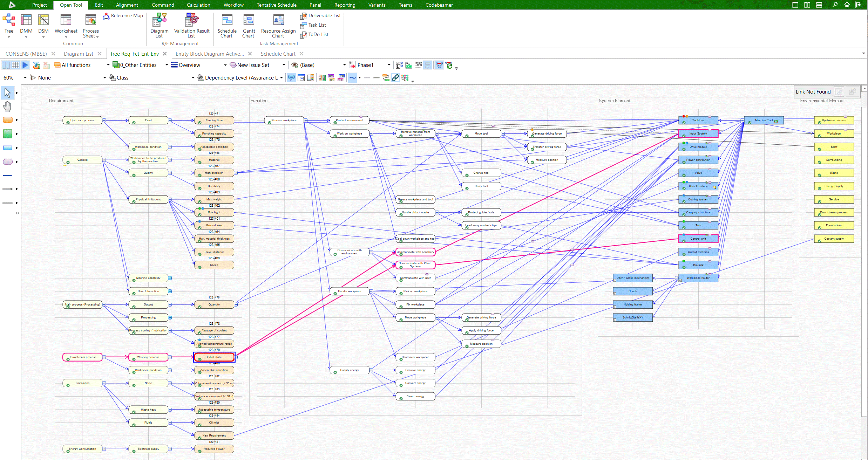The image size is (868, 460).
Task: Switch to the Schedule Chart tab
Action: pos(277,53)
